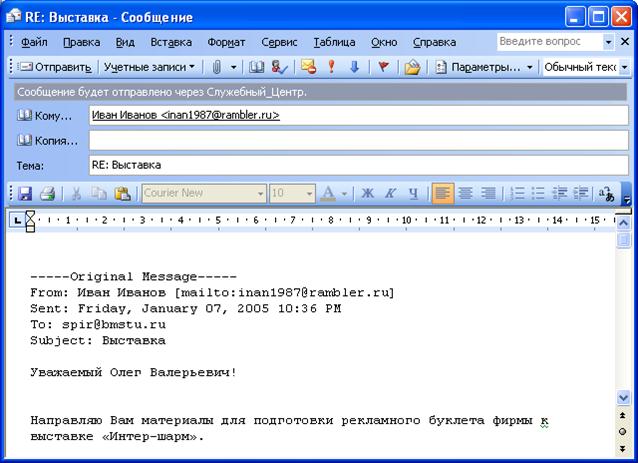
Task: Click the ruler indent marker
Action: click(30, 221)
